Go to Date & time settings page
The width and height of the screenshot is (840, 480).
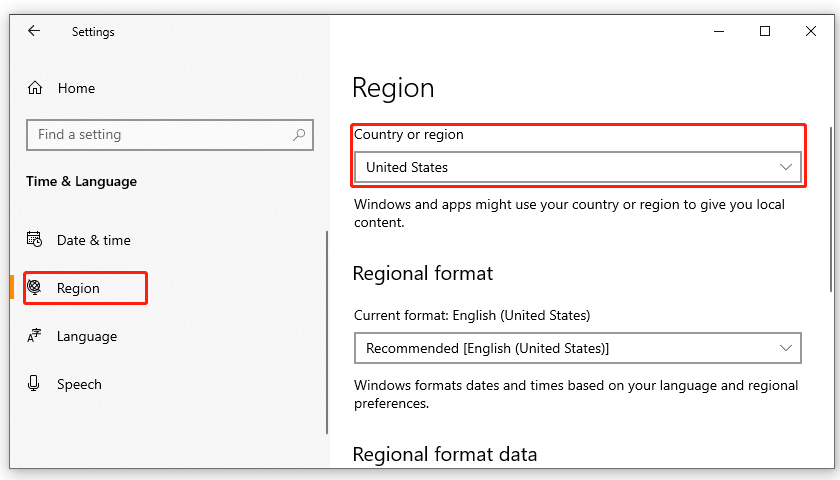coord(94,240)
